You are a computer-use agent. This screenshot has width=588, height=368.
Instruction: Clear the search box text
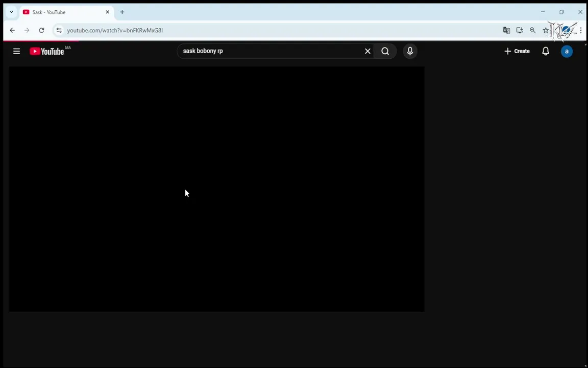coord(367,51)
